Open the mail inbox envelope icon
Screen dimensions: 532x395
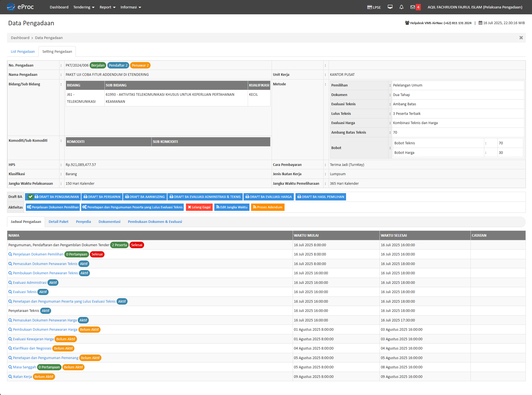[x=413, y=7]
